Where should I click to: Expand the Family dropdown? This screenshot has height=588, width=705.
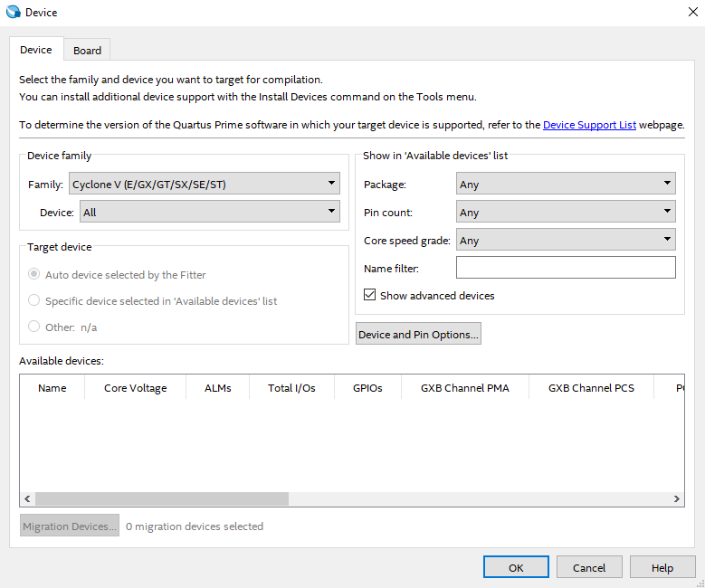coord(205,185)
